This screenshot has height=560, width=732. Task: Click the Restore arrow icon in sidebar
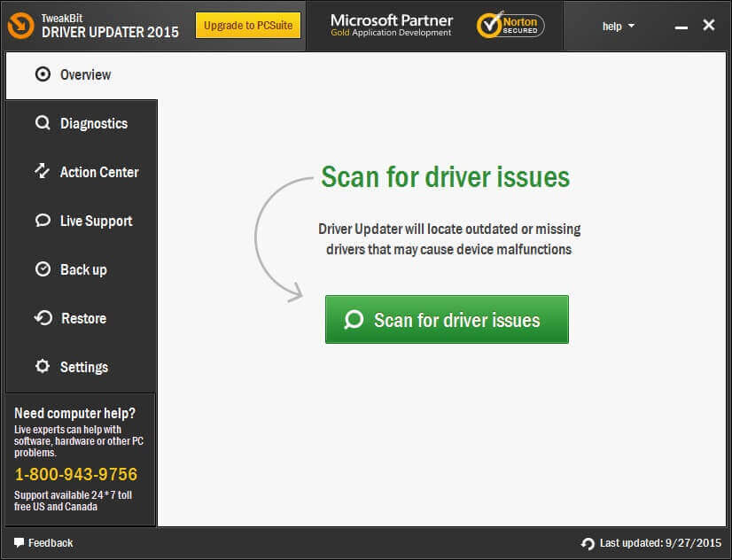[x=42, y=318]
